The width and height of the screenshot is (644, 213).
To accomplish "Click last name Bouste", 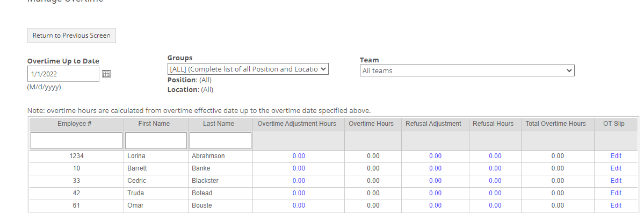I will coord(202,205).
